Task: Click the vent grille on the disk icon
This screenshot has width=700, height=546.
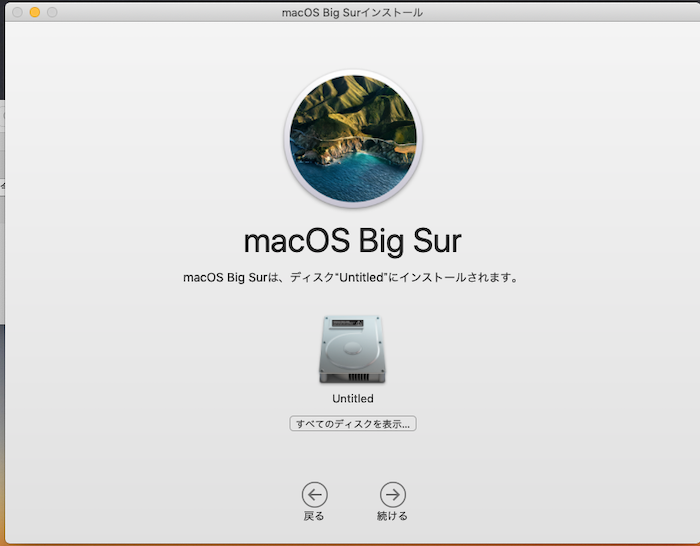Action: [x=352, y=375]
